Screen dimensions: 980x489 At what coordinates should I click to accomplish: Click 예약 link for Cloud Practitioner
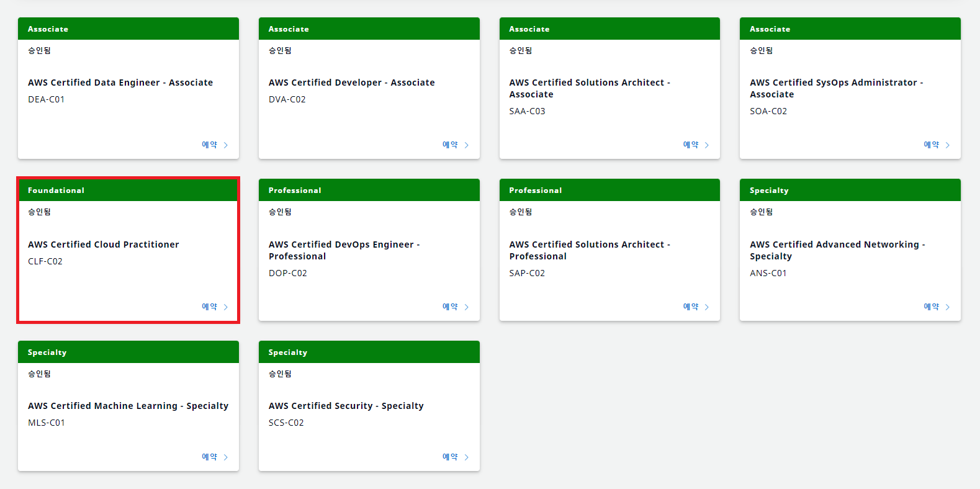point(210,307)
